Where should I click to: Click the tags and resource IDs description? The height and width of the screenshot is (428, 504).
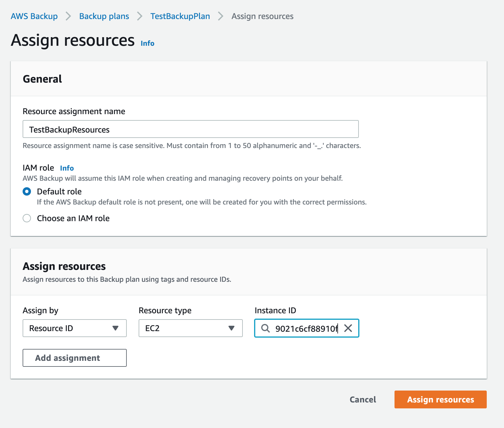click(127, 279)
